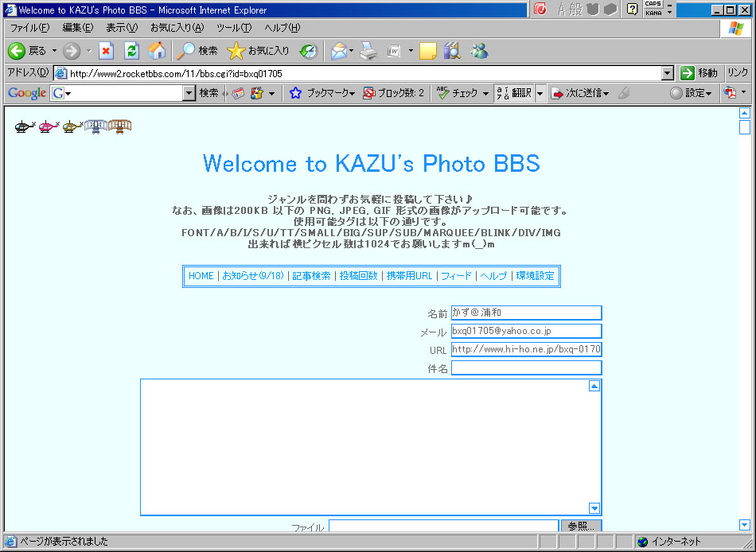This screenshot has width=756, height=552.
Task: Open the Google search box dropdown
Action: pos(189,93)
